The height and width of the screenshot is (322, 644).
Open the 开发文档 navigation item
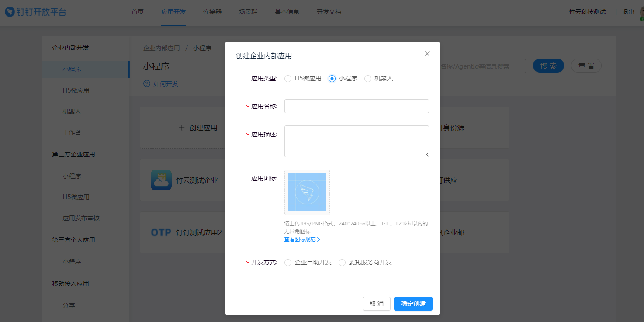[x=329, y=12]
